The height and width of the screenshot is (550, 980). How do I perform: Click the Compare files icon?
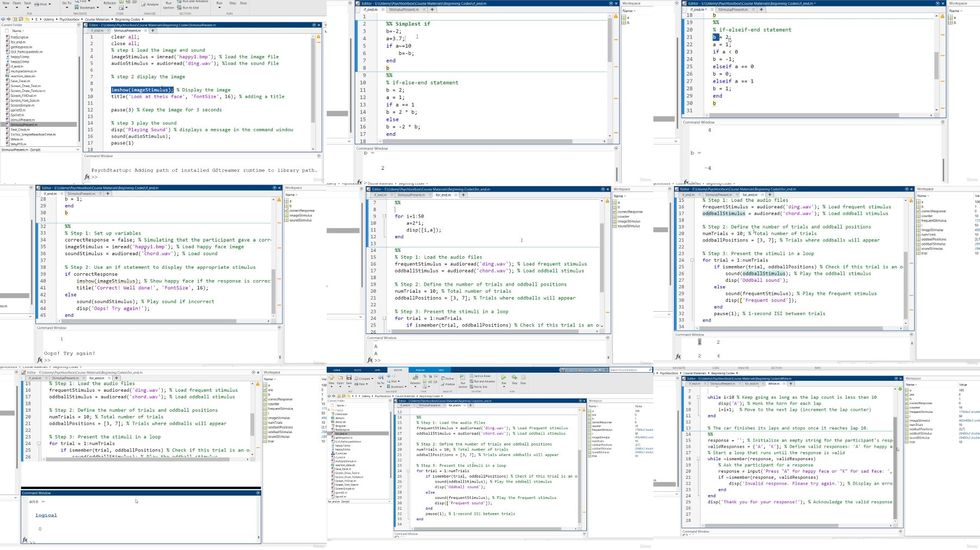(356, 379)
